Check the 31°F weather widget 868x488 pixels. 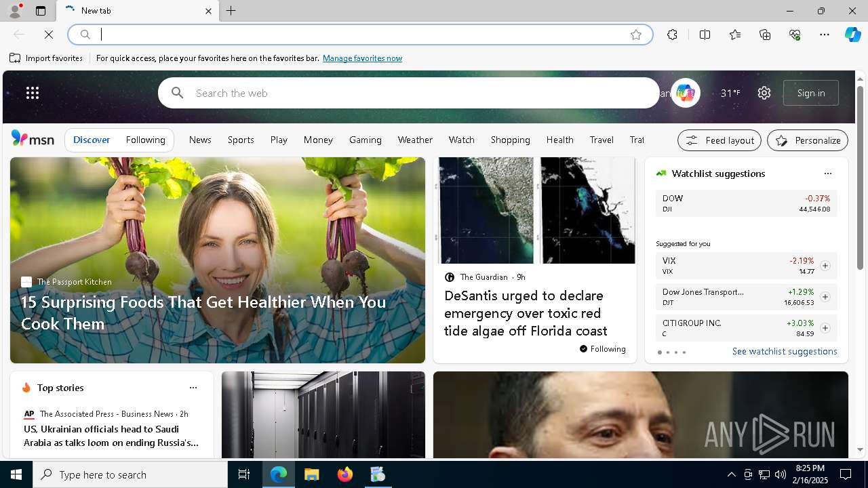point(730,93)
